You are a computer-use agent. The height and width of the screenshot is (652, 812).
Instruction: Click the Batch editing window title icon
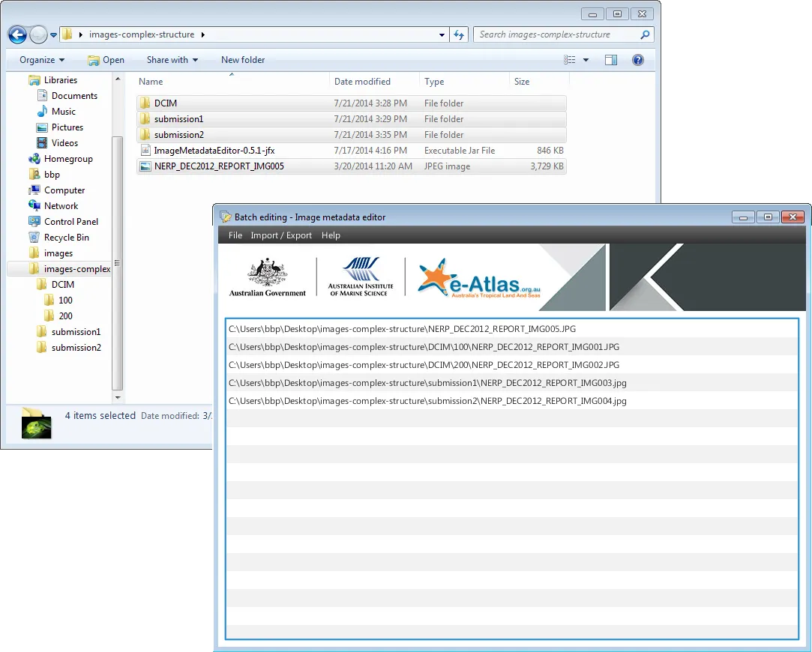(225, 217)
